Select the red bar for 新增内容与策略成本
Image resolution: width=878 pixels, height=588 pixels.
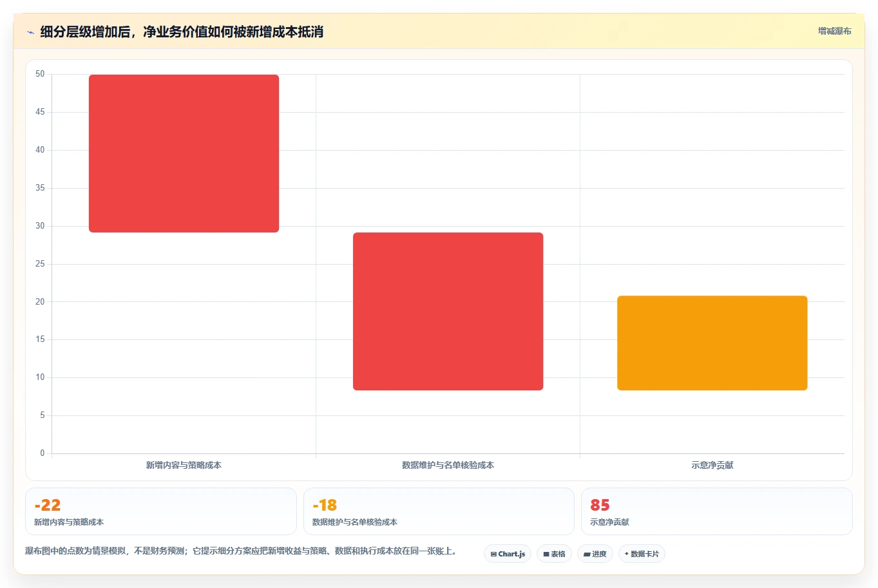pos(184,153)
